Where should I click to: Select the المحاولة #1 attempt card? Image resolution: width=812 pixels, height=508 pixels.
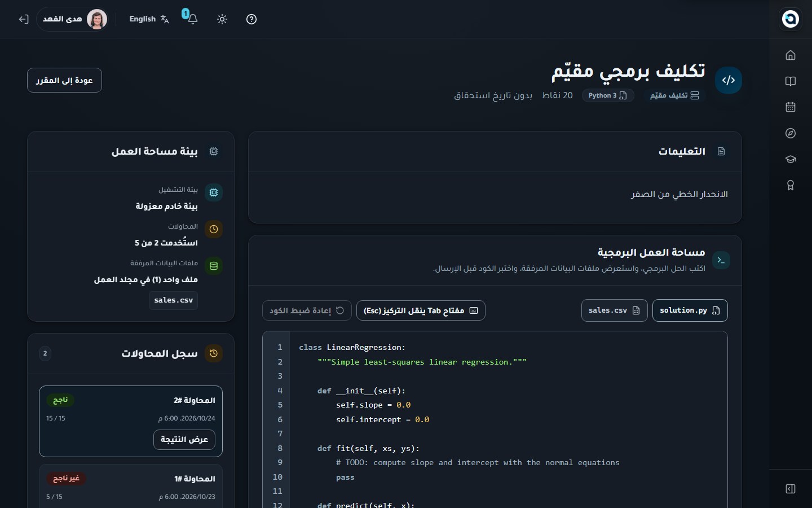(x=131, y=486)
